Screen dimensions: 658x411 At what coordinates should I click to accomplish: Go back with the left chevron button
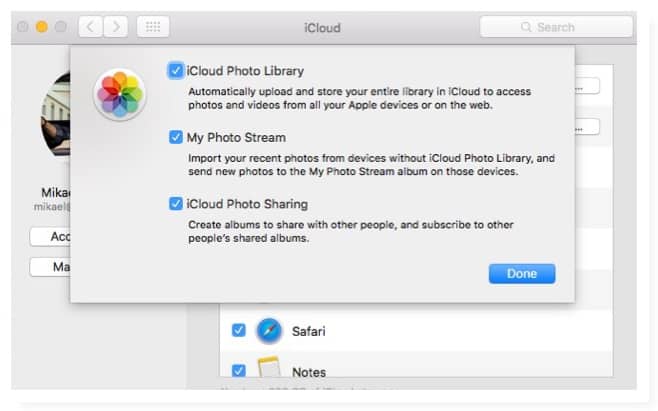coord(91,27)
